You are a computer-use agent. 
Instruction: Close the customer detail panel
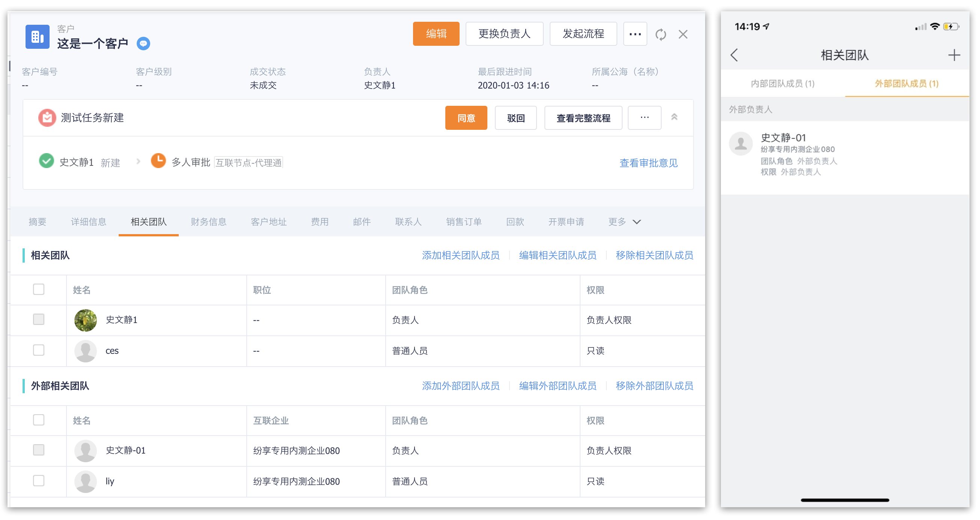click(x=683, y=35)
